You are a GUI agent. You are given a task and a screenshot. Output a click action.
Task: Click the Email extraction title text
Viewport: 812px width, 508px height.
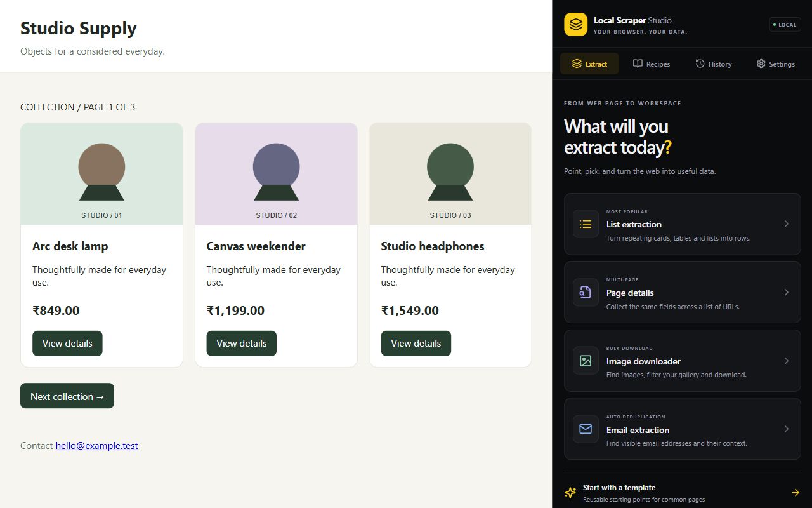pos(638,430)
